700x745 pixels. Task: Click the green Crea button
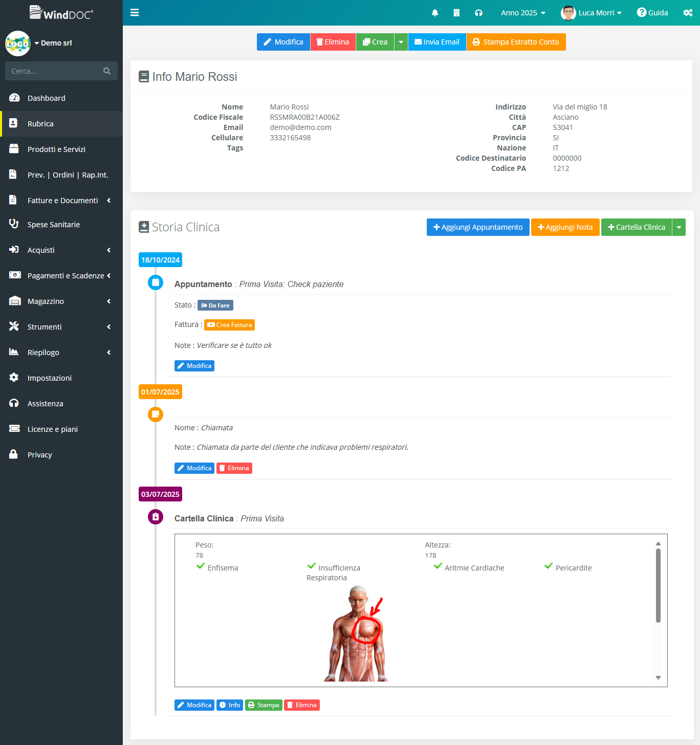[375, 42]
